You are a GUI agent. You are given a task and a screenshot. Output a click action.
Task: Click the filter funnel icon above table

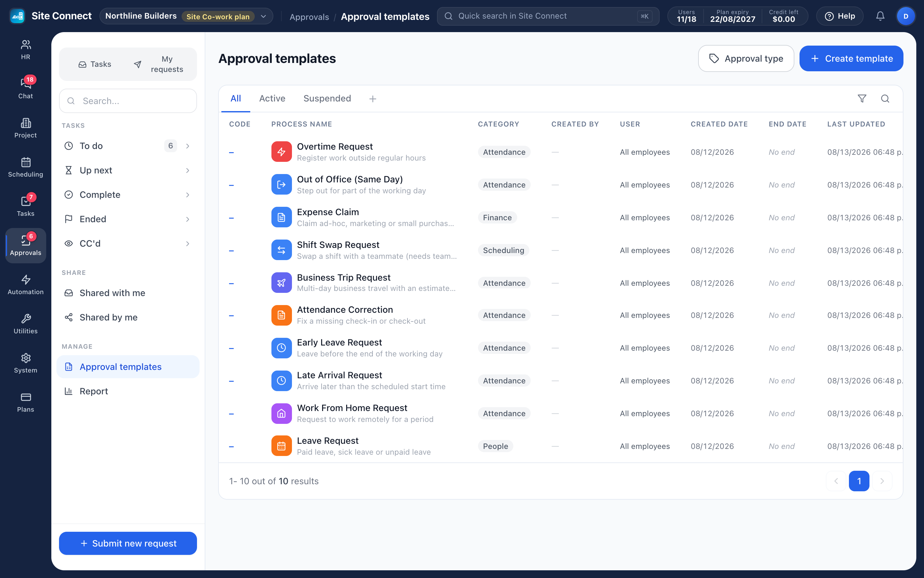point(862,99)
